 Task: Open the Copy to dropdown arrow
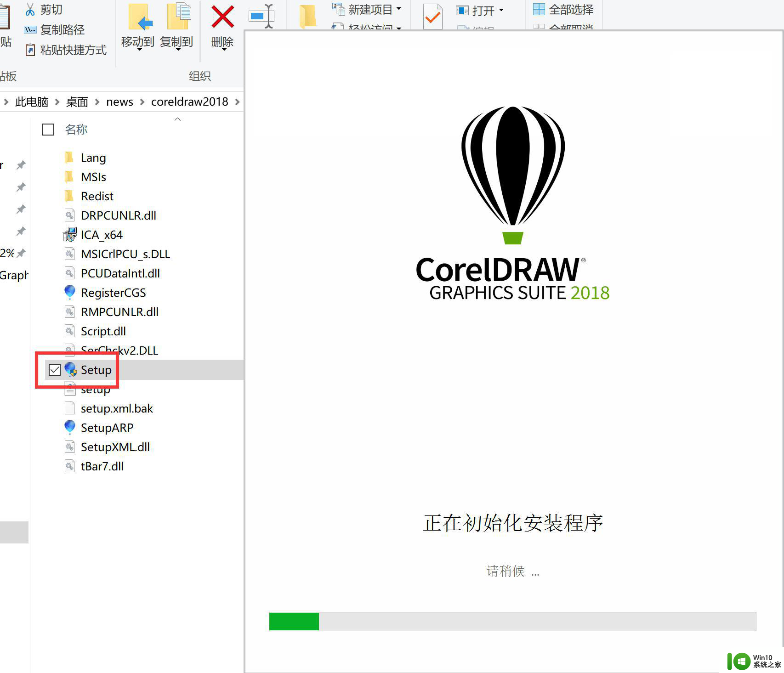click(178, 50)
